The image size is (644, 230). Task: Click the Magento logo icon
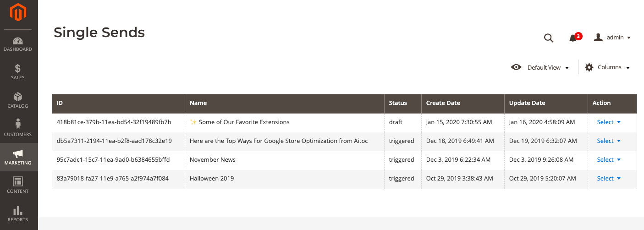(18, 12)
